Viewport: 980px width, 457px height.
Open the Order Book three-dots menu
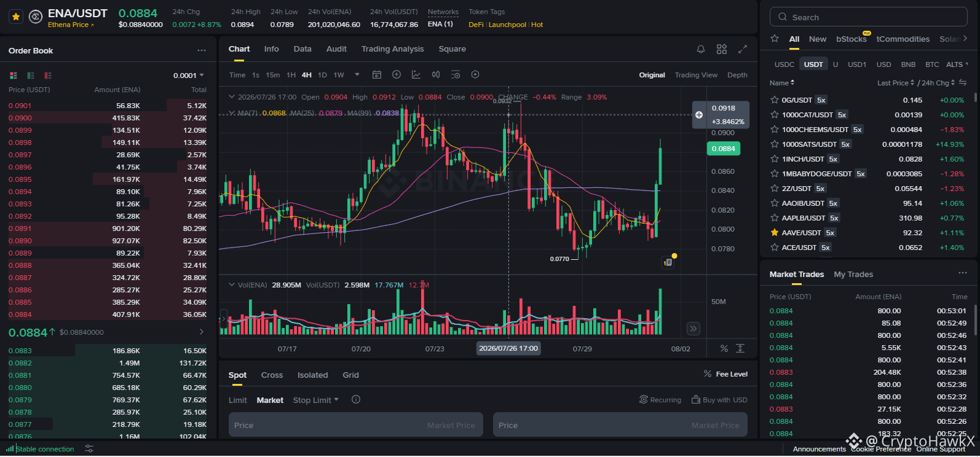point(202,50)
